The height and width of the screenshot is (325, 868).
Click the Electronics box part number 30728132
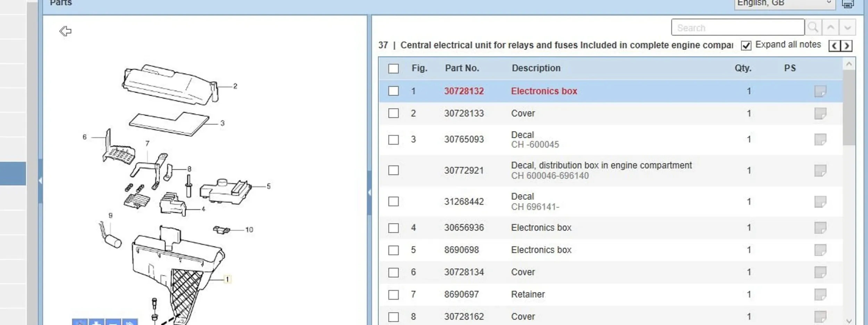(464, 91)
